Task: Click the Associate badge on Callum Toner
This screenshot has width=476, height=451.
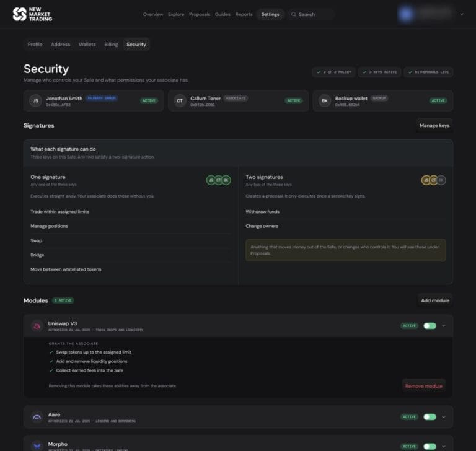Action: pos(236,98)
